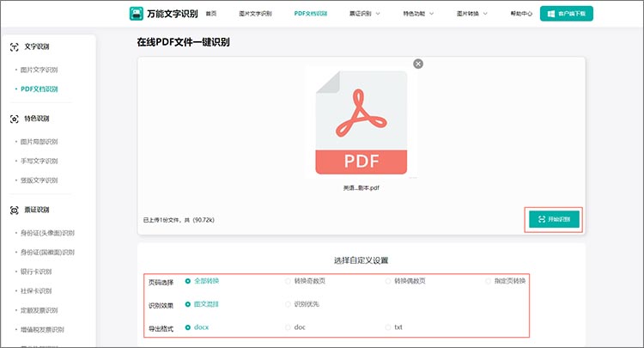Open 图片文字识别 in the top navigation
The height and width of the screenshot is (348, 644).
click(x=255, y=14)
